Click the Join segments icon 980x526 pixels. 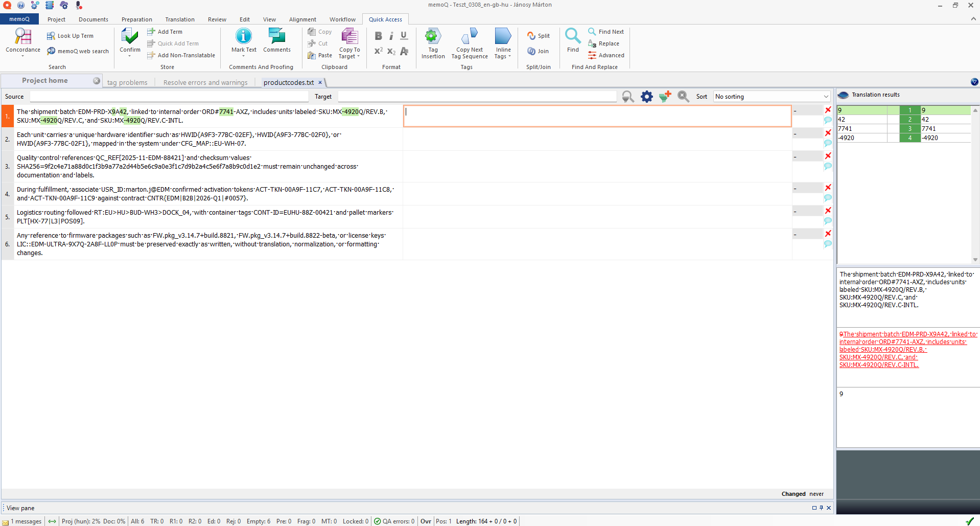(x=538, y=51)
